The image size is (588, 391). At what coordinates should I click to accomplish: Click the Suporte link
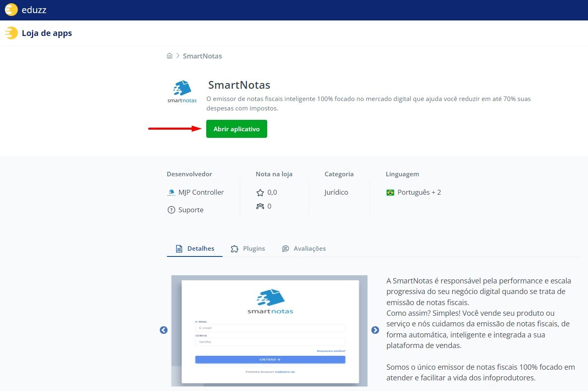[191, 210]
